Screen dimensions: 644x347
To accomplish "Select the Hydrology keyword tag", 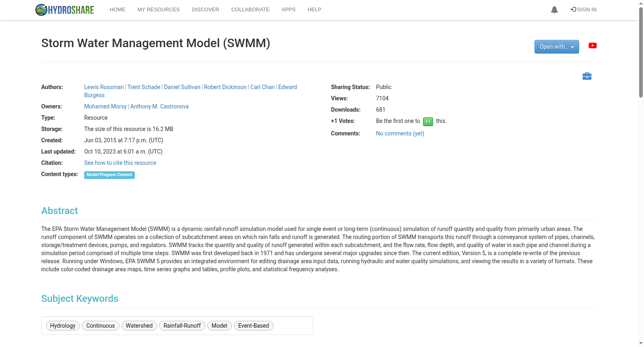I will [63, 326].
